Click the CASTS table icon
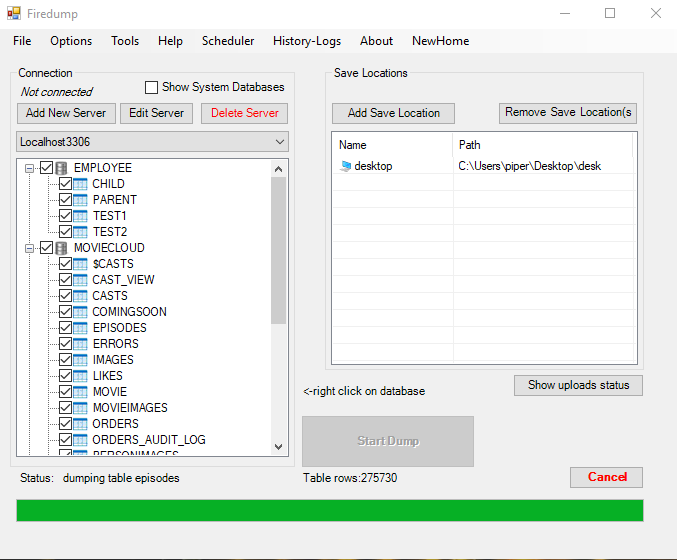This screenshot has width=677, height=560. coord(80,296)
